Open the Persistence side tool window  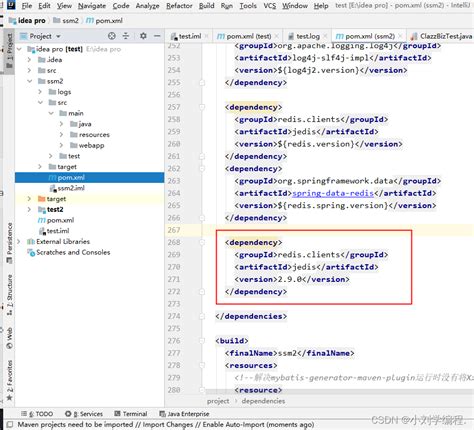[9, 243]
